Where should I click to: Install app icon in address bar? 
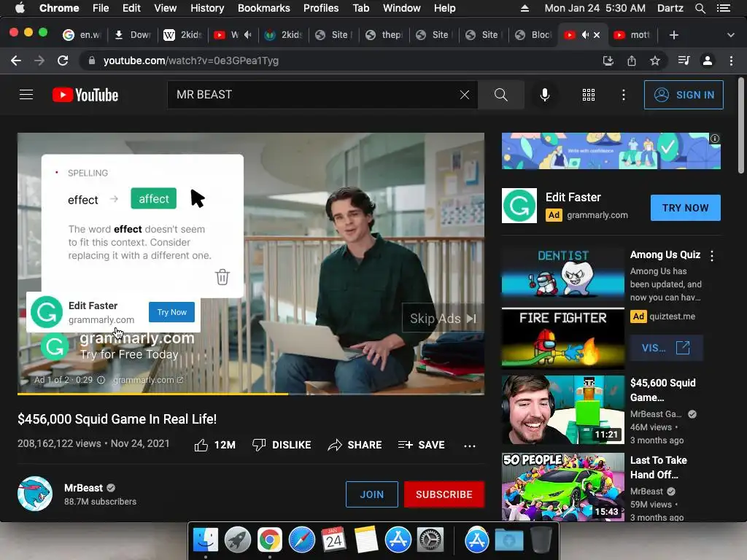click(x=608, y=61)
